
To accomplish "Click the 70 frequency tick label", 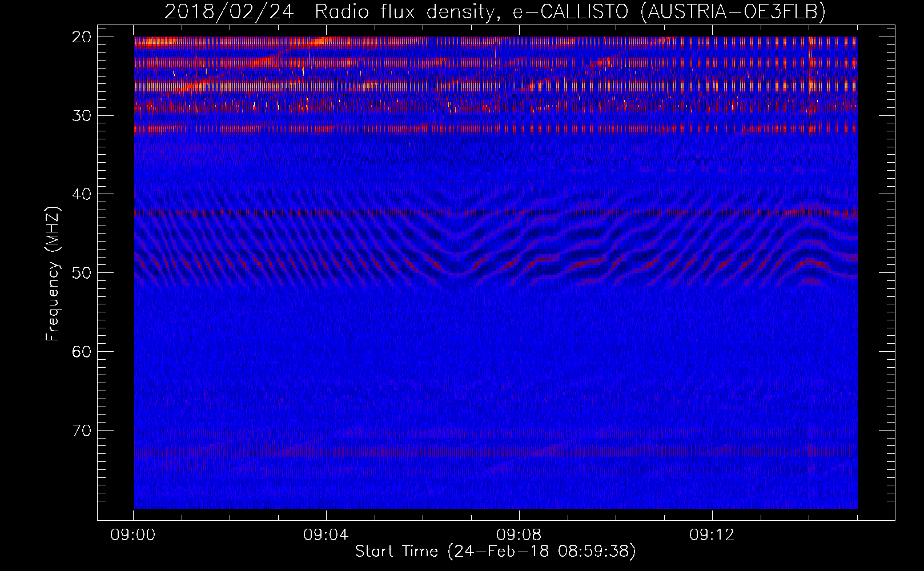I will coord(82,430).
